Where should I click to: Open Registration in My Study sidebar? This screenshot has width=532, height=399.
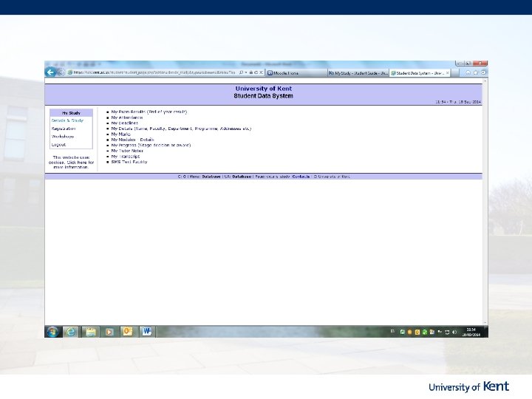[64, 129]
